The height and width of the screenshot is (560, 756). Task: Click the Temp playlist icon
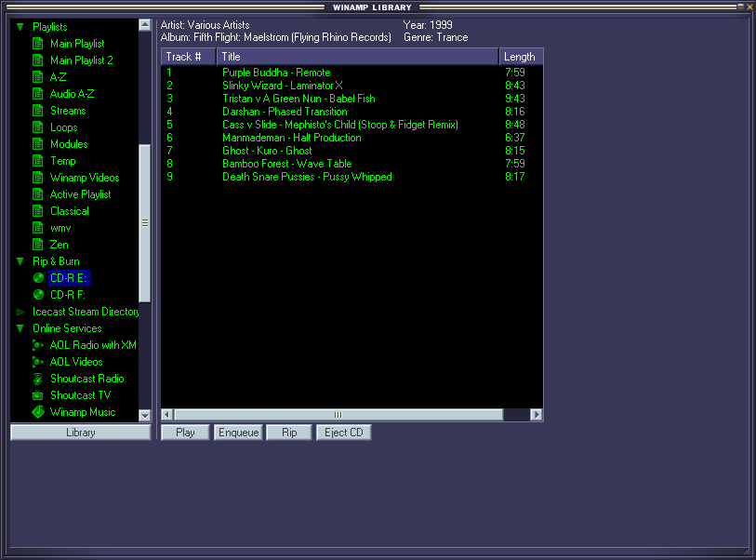[x=37, y=161]
